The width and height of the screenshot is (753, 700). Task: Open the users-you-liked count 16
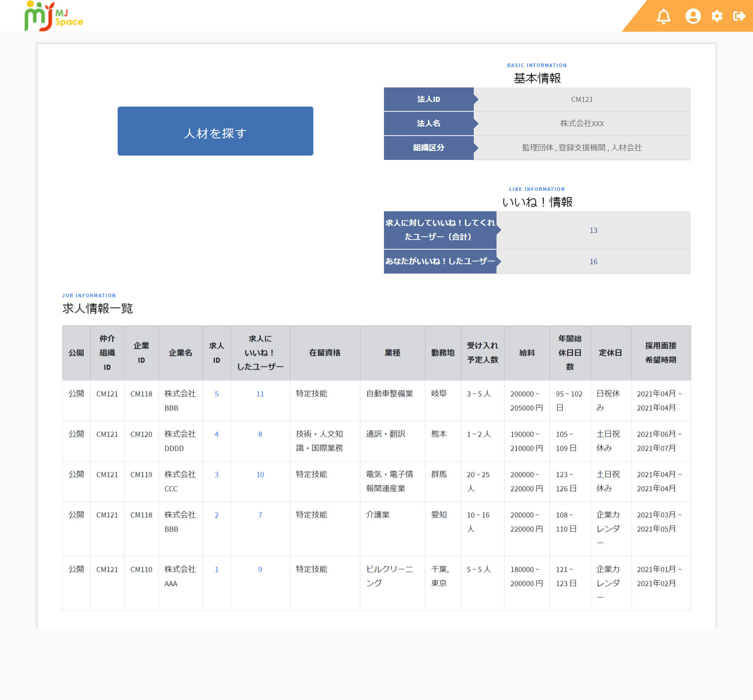593,261
